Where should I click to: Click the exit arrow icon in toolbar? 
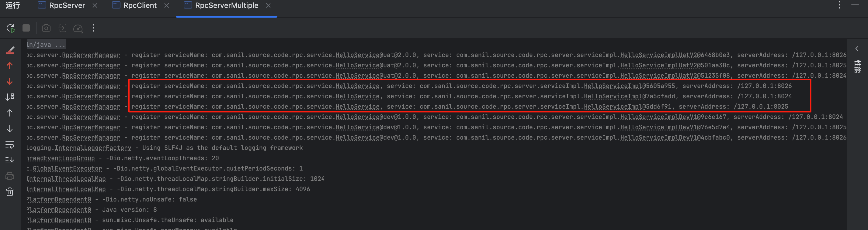click(x=62, y=28)
